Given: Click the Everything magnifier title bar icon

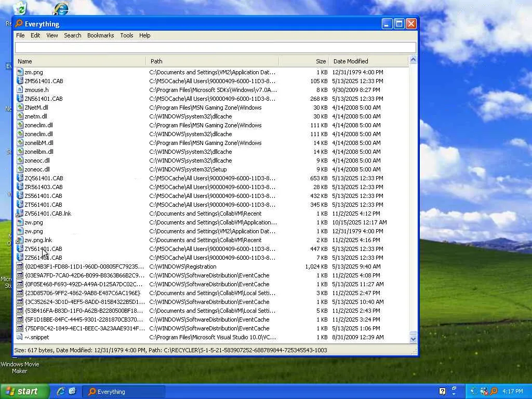Looking at the screenshot, I should [x=19, y=23].
